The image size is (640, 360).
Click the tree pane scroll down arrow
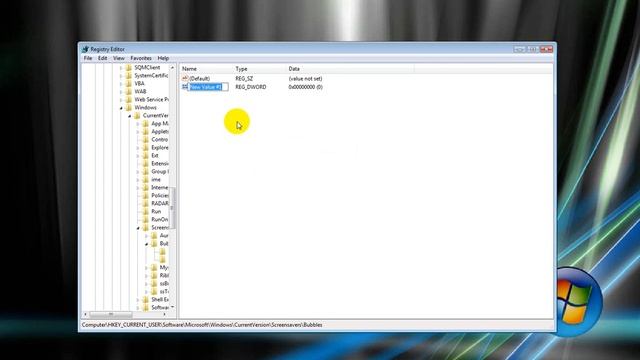(x=172, y=307)
